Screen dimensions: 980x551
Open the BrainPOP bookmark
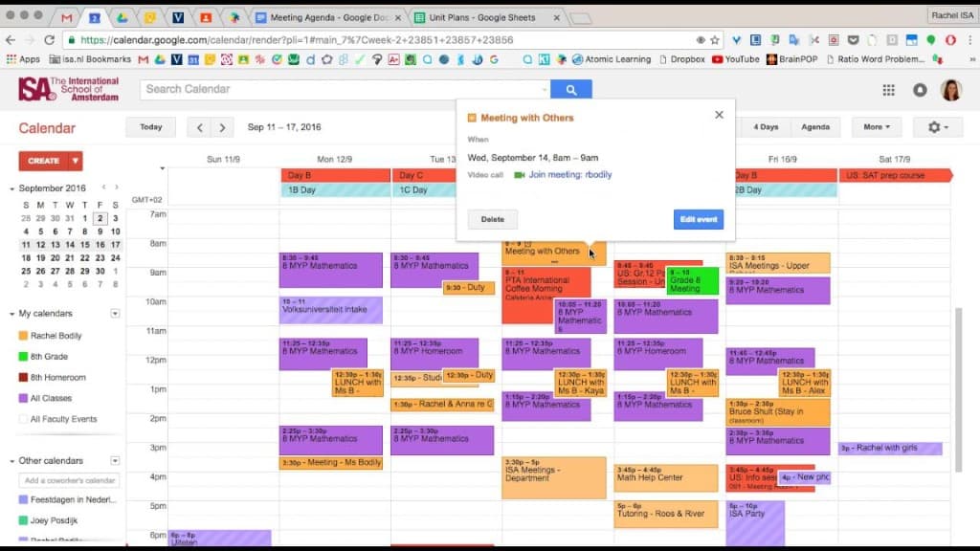pos(791,59)
